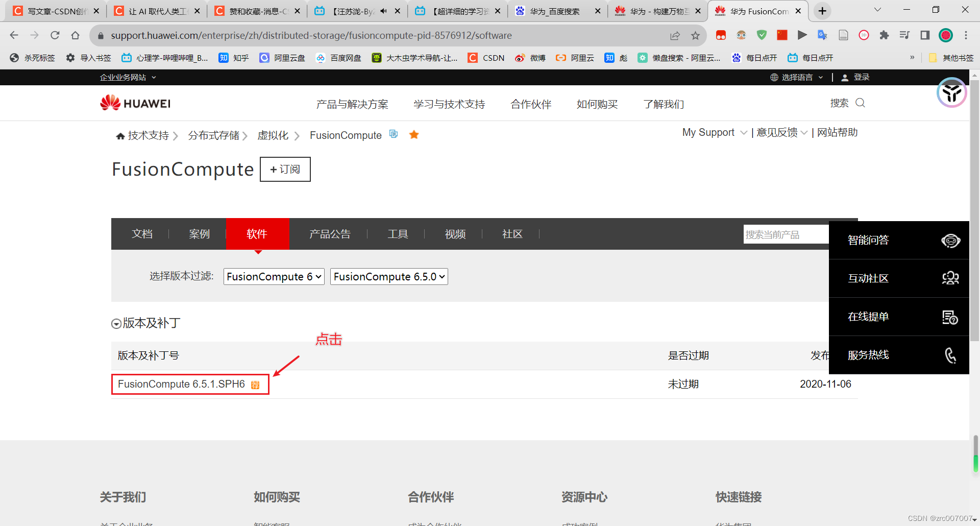This screenshot has width=980, height=526.
Task: Click the translate extension icon
Action: 822,35
